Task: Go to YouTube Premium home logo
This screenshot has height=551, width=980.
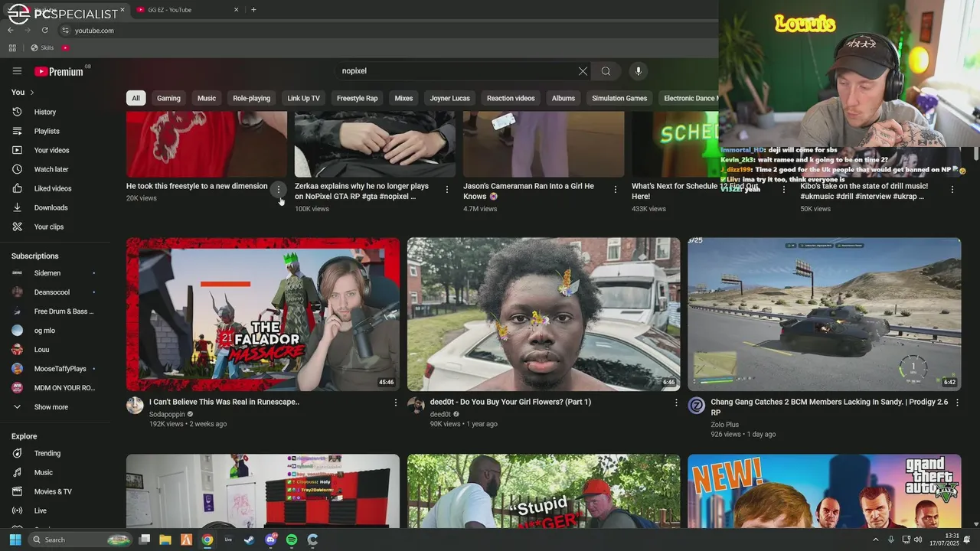Action: coord(58,71)
